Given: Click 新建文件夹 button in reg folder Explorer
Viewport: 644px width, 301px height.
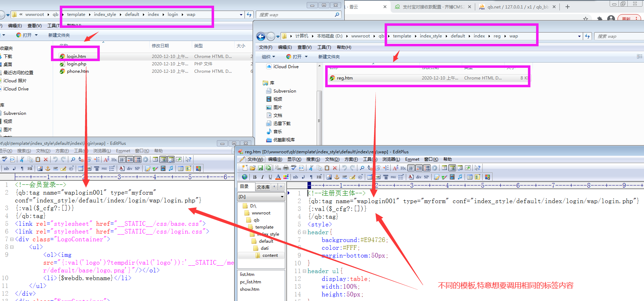Looking at the screenshot, I should [329, 57].
